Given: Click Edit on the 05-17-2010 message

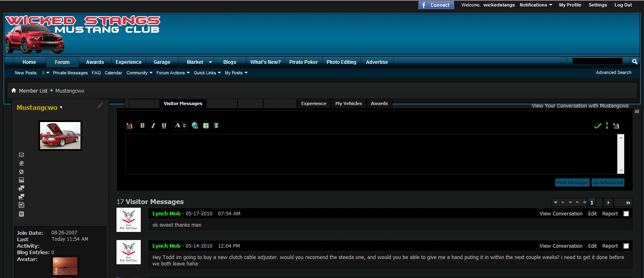Looking at the screenshot, I should click(x=593, y=214).
